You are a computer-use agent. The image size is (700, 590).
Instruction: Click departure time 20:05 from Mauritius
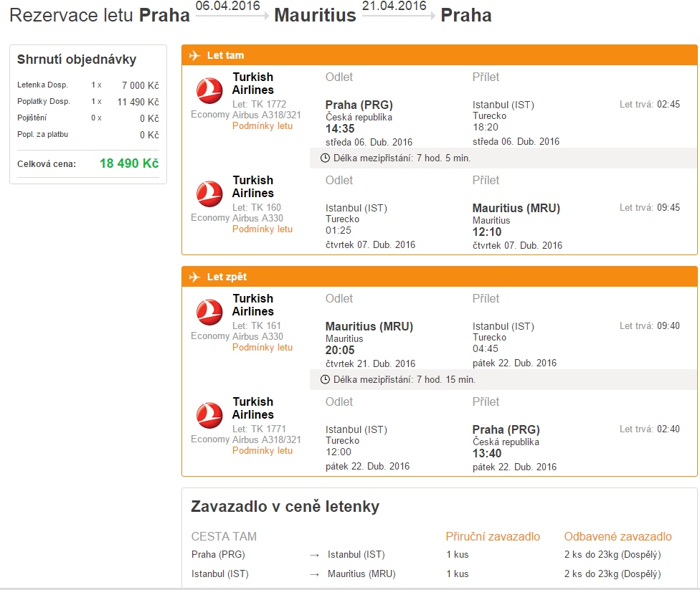(x=340, y=351)
